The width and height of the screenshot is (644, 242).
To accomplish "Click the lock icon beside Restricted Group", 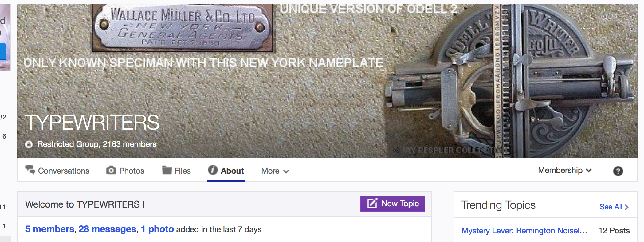I will pyautogui.click(x=29, y=144).
